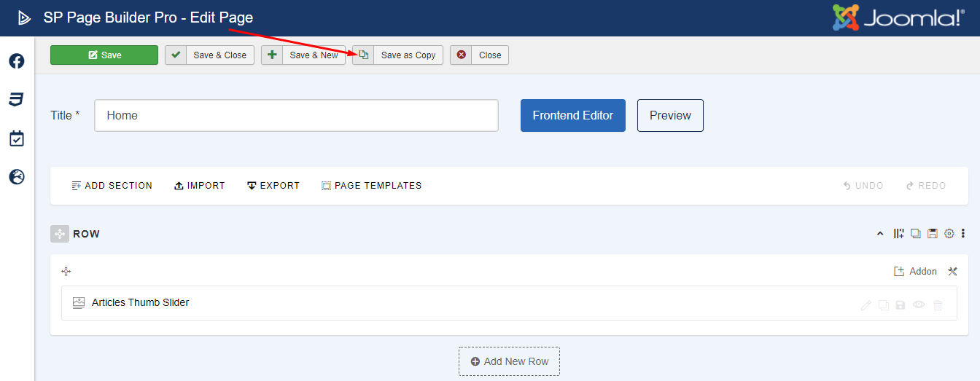Save the Articles Thumb Slider addon with floppy icon
Viewport: 980px width, 381px height.
901,305
